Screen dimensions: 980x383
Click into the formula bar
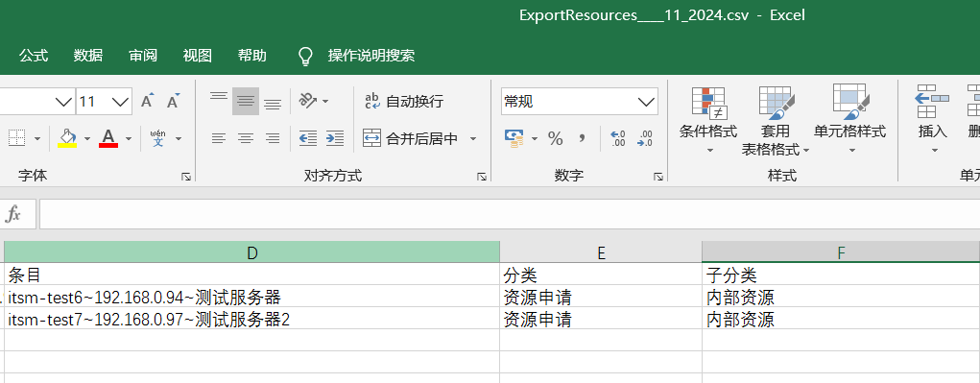510,214
